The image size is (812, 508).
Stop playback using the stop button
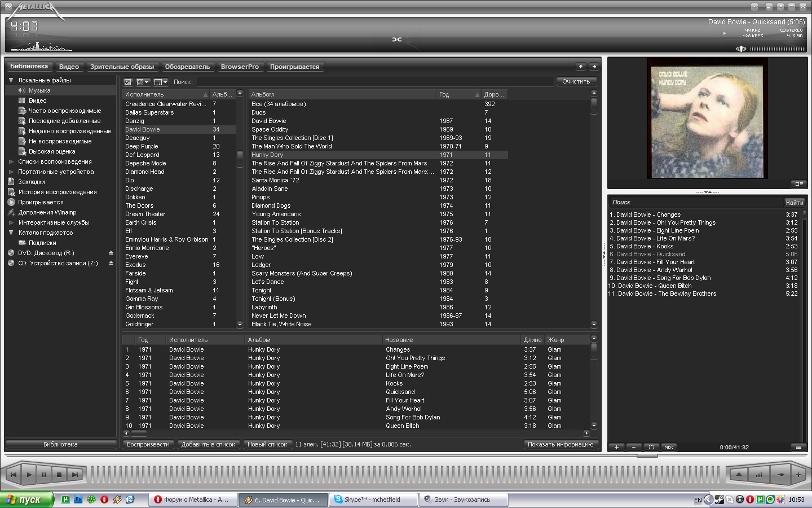59,475
